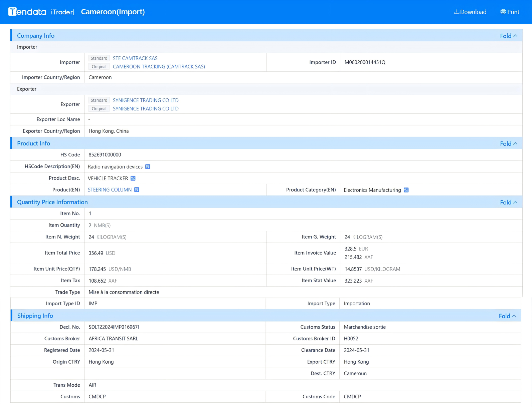
Task: Open STE CAMTRACK SAS importer link
Action: coord(135,58)
